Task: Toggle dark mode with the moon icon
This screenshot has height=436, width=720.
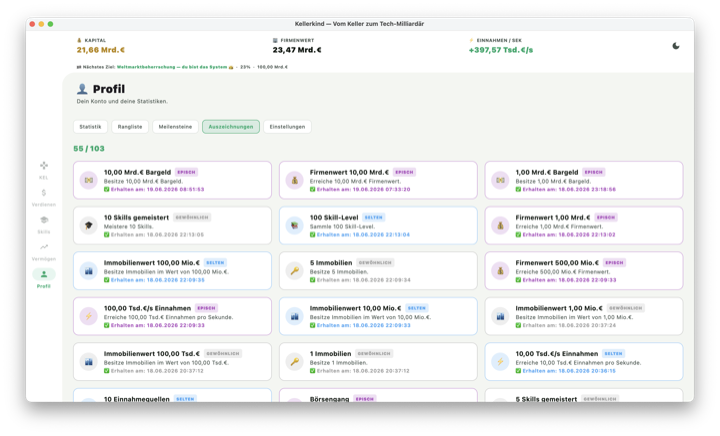Action: 675,46
